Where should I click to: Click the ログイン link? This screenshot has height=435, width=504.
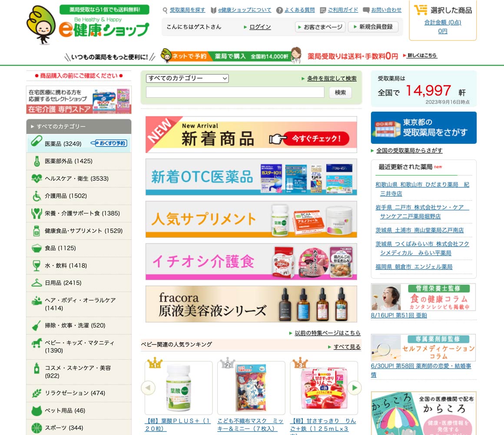(x=260, y=27)
